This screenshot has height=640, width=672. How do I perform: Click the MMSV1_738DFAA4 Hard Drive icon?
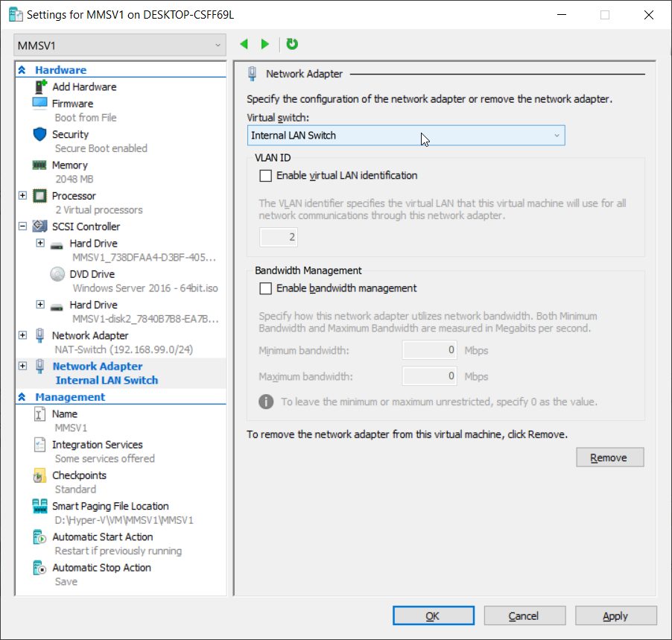point(57,246)
